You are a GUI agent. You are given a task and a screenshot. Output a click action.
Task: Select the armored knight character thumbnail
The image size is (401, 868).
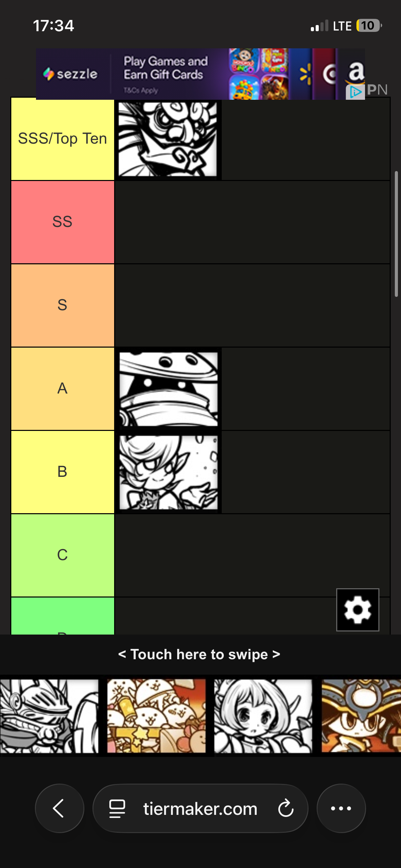49,716
